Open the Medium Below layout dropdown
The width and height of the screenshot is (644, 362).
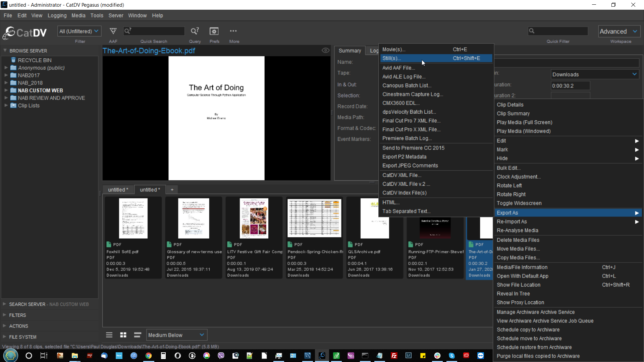point(177,335)
